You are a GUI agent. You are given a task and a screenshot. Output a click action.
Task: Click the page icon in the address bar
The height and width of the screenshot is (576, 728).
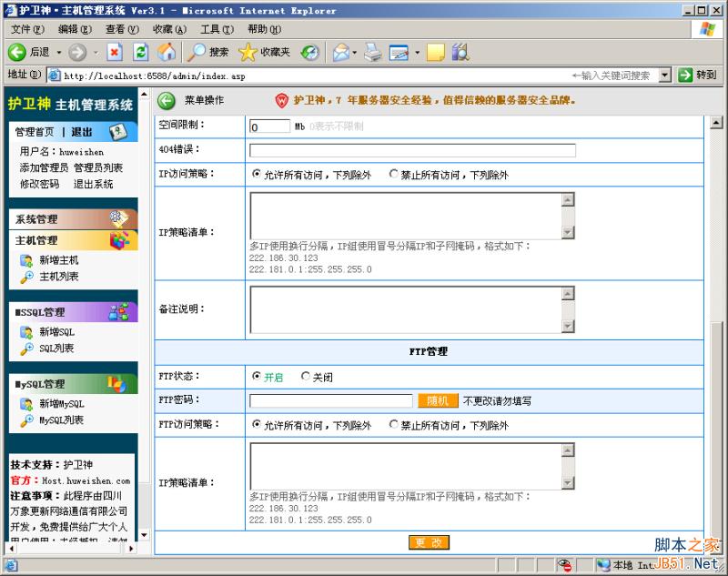coord(55,76)
